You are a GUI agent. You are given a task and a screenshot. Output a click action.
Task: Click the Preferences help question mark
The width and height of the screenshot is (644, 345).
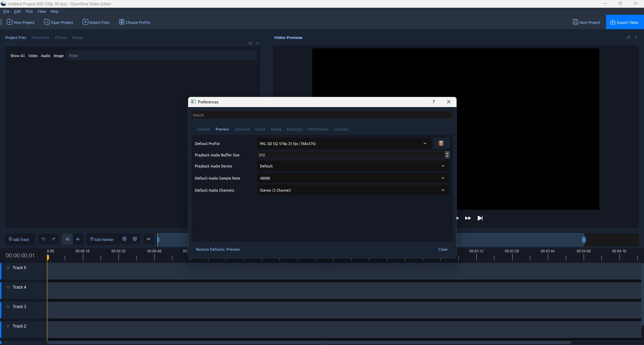pyautogui.click(x=434, y=102)
